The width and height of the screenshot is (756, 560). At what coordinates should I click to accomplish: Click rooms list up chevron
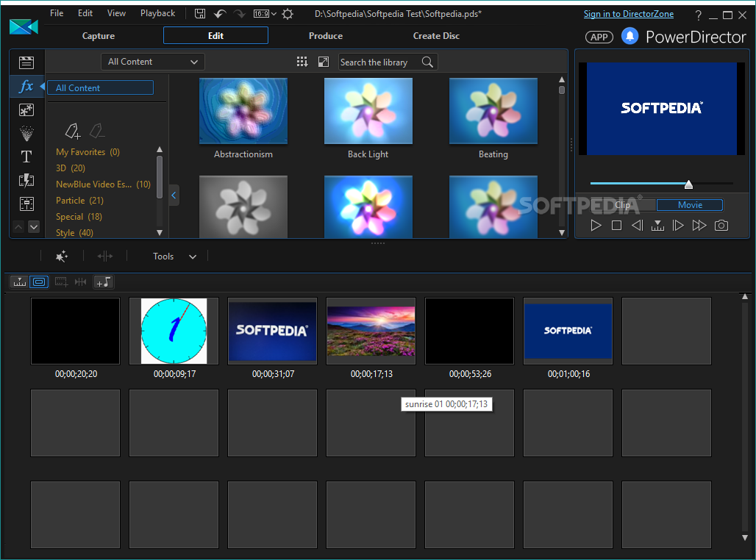[x=18, y=226]
